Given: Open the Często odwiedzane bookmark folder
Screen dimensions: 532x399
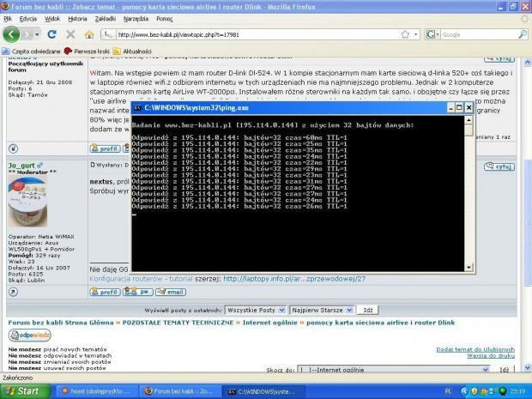Looking at the screenshot, I should coord(31,51).
